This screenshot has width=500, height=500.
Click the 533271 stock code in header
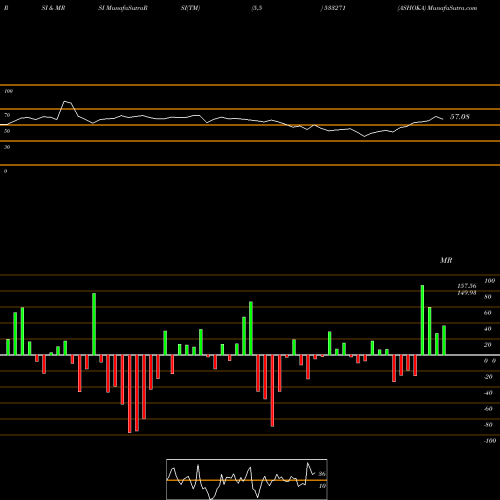click(x=334, y=8)
